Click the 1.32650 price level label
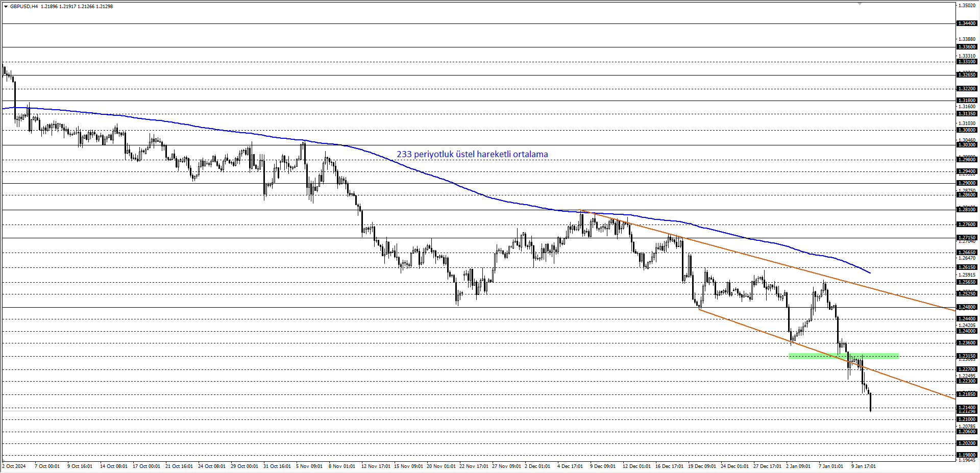Image resolution: width=980 pixels, height=473 pixels. click(x=967, y=75)
